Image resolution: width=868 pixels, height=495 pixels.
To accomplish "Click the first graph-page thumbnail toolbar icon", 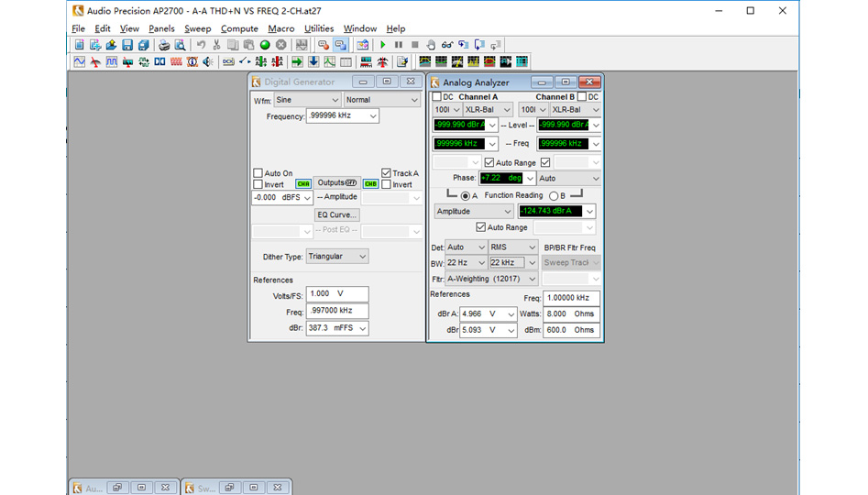I will pyautogui.click(x=425, y=61).
